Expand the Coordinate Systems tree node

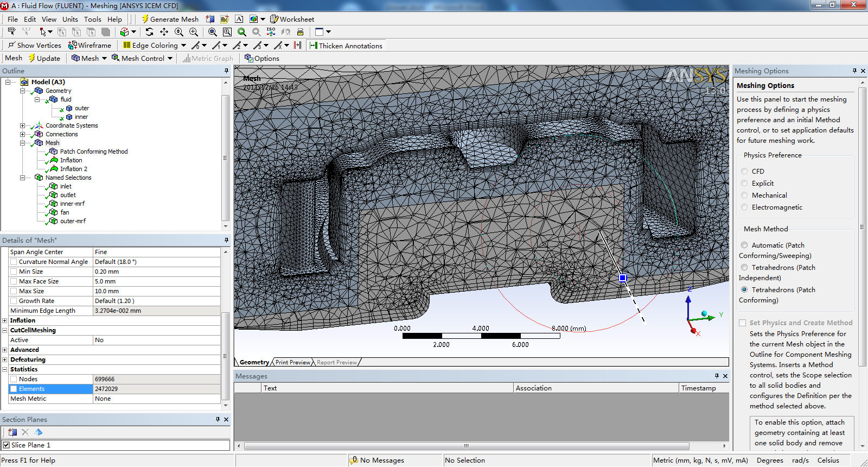(x=23, y=125)
